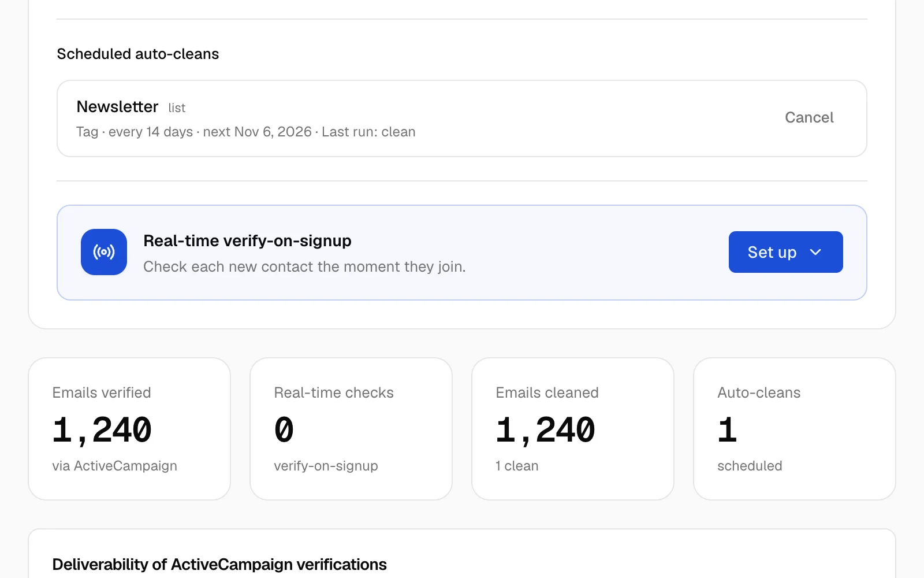Open the Emails verified stat card
The image size is (924, 578).
point(129,429)
